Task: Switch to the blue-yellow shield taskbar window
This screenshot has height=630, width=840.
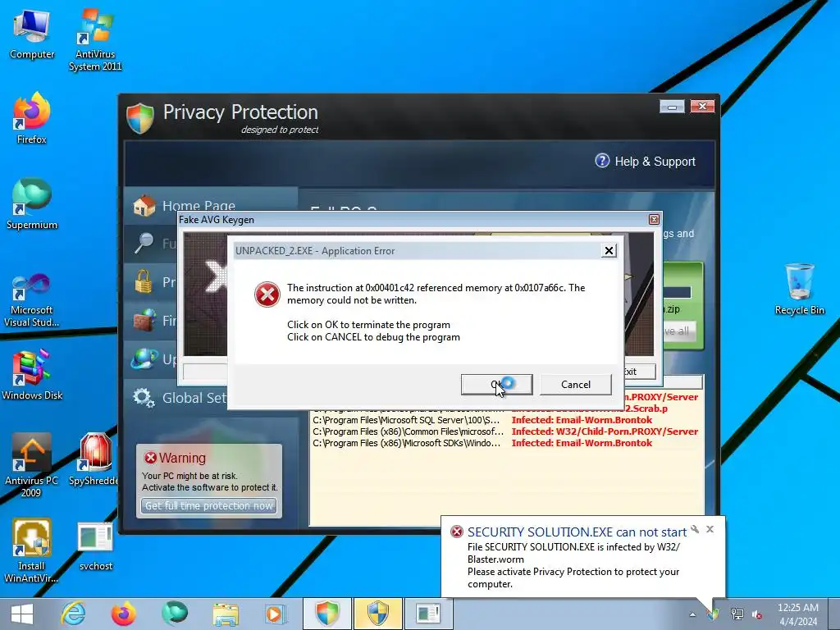Action: pos(377,614)
